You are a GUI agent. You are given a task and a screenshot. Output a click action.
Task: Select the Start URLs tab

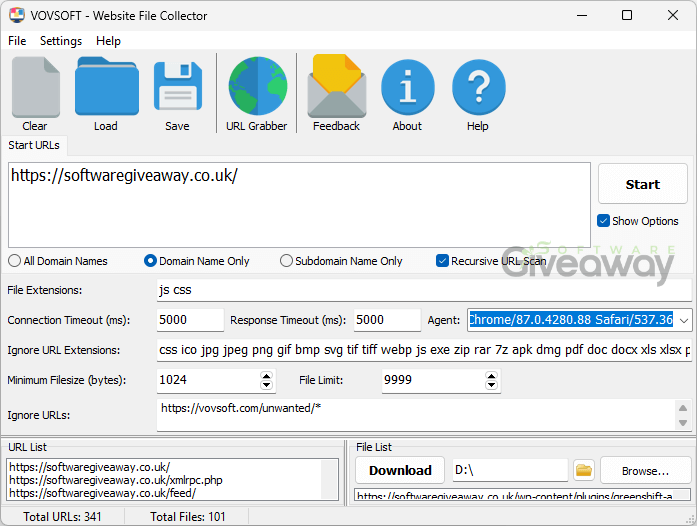click(x=34, y=145)
